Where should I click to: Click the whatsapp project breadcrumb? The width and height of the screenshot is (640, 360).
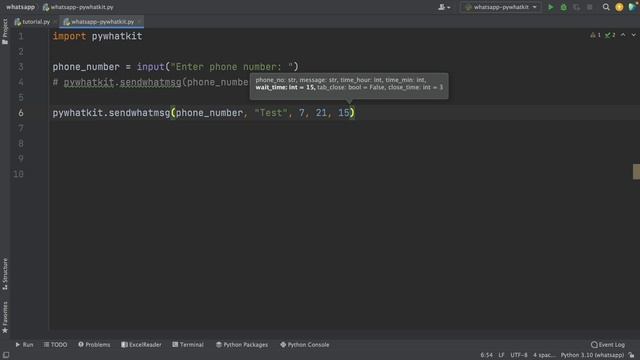[20, 7]
